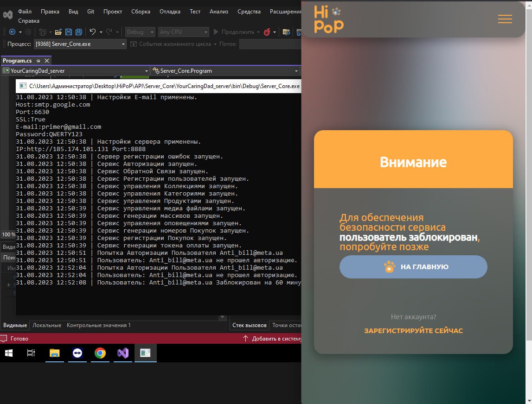Click the Save file icon in toolbar
This screenshot has height=404, width=532.
pos(69,32)
